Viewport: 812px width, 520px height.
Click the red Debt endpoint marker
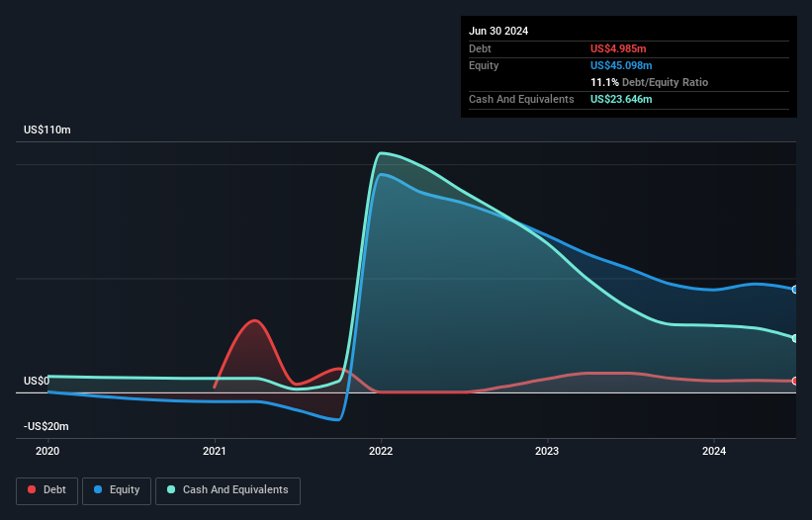point(795,381)
